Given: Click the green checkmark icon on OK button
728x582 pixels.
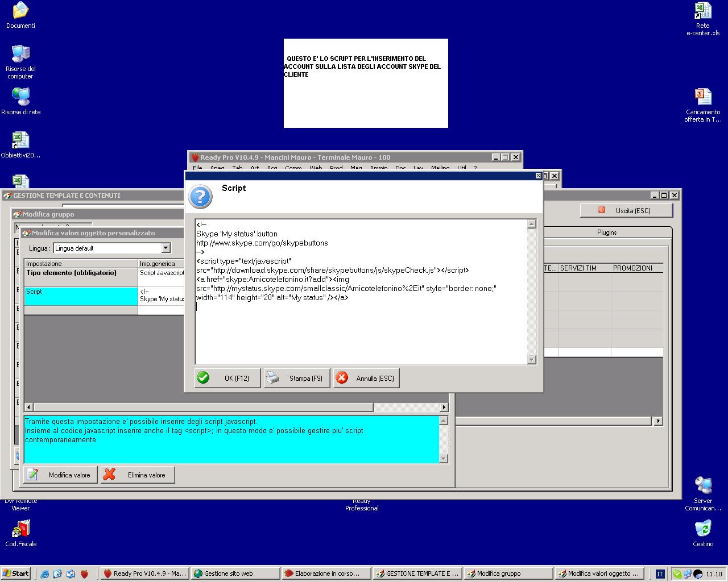Looking at the screenshot, I should 203,377.
